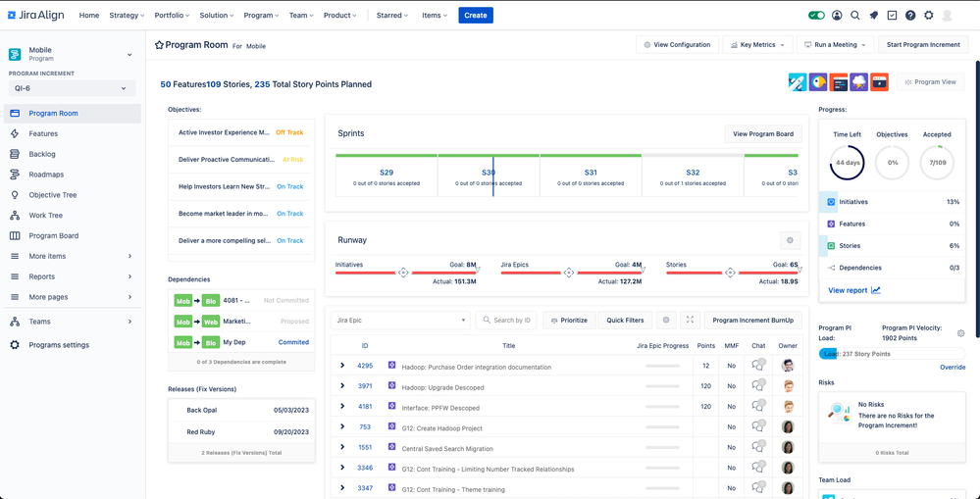Open sprint S31 card
This screenshot has width=980, height=499.
(591, 176)
